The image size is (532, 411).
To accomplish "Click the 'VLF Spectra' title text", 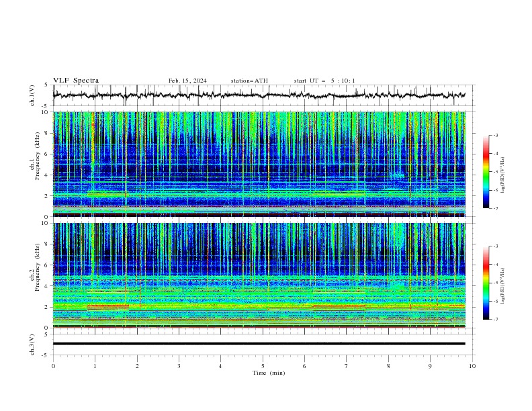I will click(x=76, y=81).
